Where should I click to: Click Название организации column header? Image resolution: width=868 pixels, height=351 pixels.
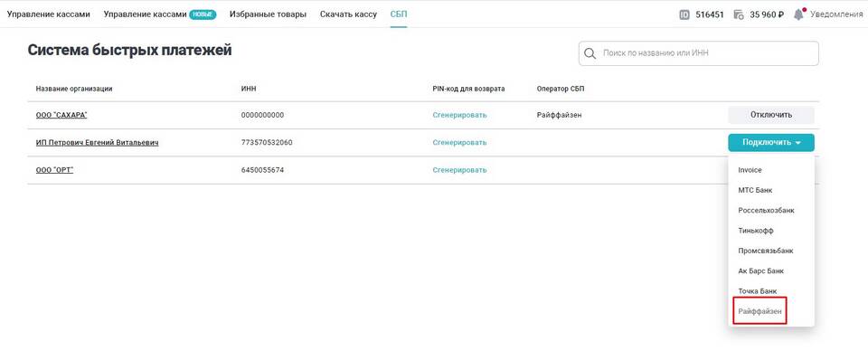(74, 89)
